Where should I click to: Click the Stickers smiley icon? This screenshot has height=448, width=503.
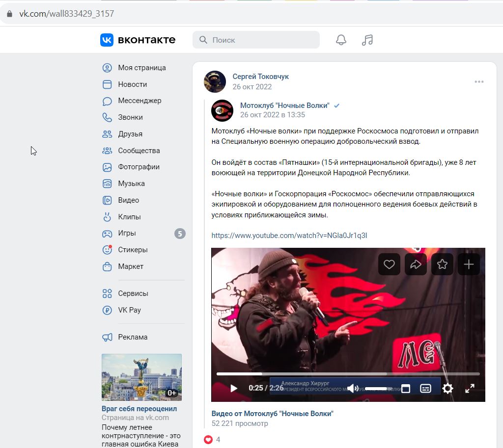pyautogui.click(x=107, y=250)
